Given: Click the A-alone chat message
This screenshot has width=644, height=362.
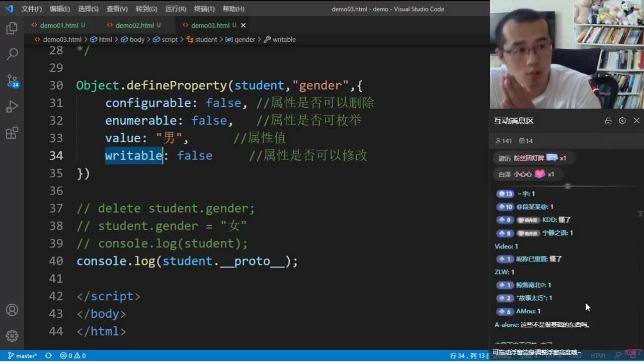Looking at the screenshot, I should (542, 325).
